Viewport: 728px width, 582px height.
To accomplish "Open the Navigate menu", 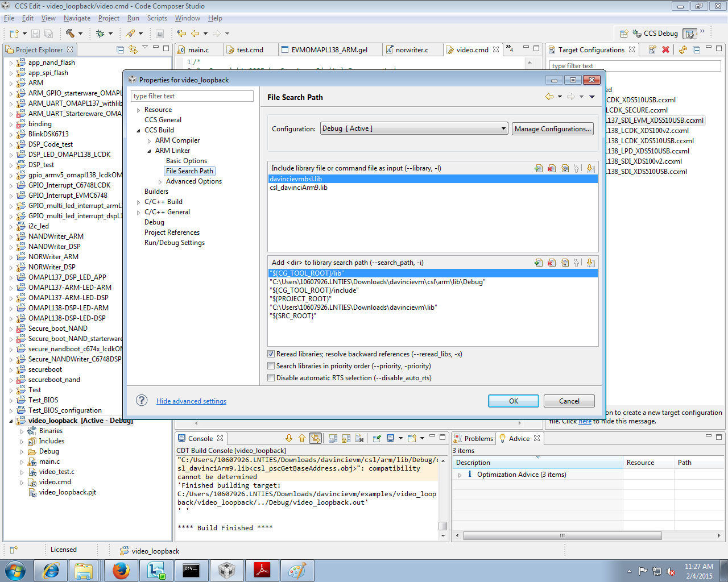I will coord(77,18).
